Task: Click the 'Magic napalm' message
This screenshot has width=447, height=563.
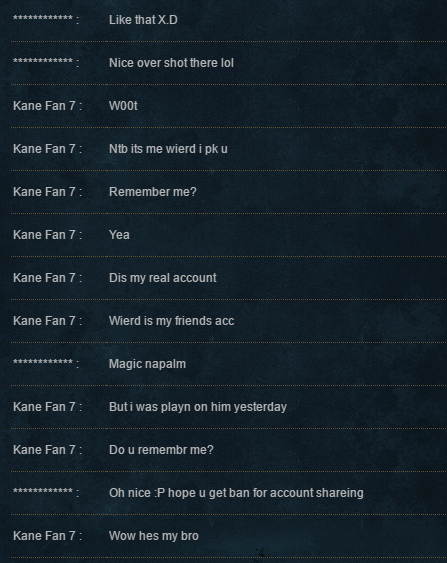Action: pyautogui.click(x=148, y=364)
